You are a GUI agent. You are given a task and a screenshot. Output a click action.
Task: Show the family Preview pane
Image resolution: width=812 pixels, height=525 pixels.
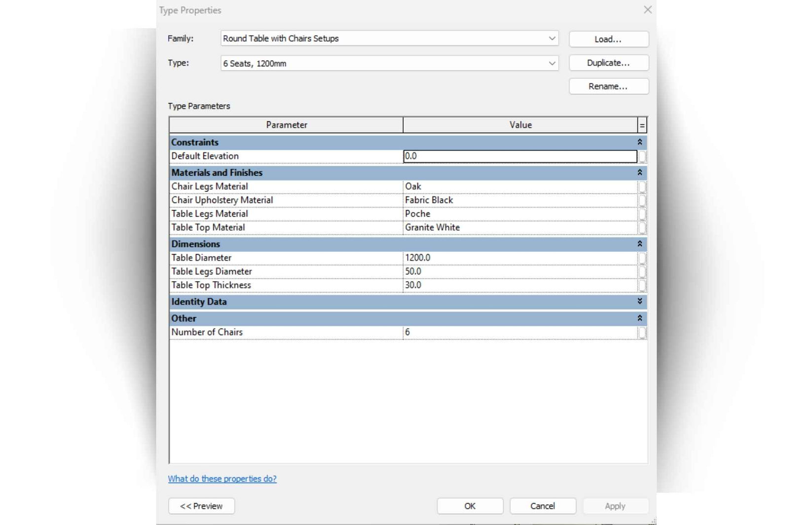click(x=201, y=506)
